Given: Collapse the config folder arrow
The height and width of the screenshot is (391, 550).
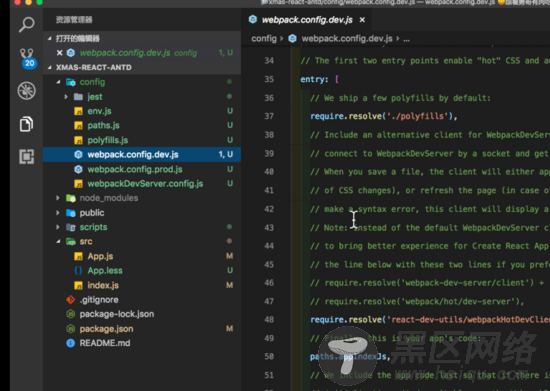Looking at the screenshot, I should point(58,82).
